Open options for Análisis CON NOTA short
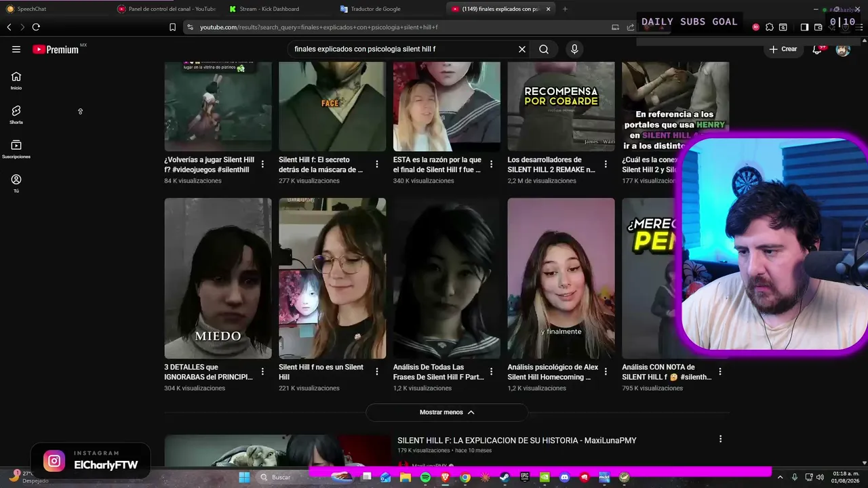 point(720,371)
